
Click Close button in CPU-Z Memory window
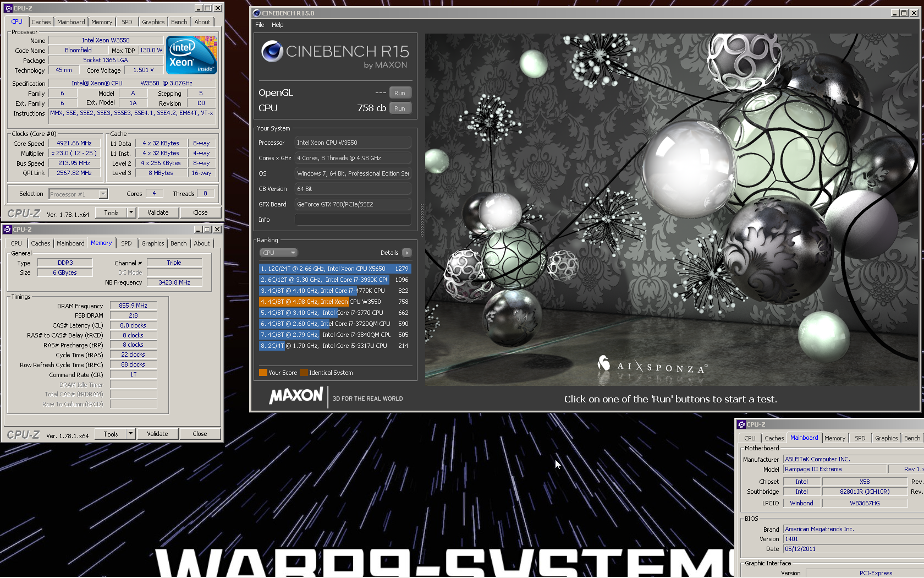coord(200,434)
